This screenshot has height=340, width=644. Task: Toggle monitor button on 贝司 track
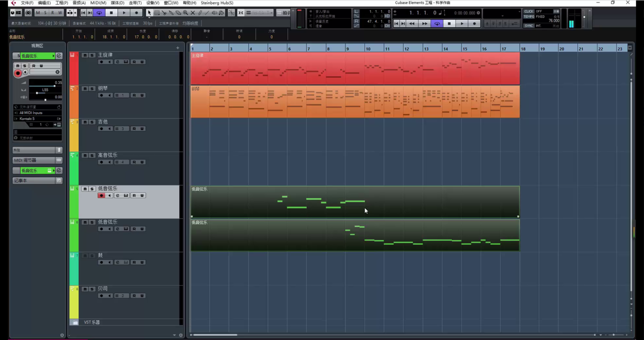click(109, 296)
